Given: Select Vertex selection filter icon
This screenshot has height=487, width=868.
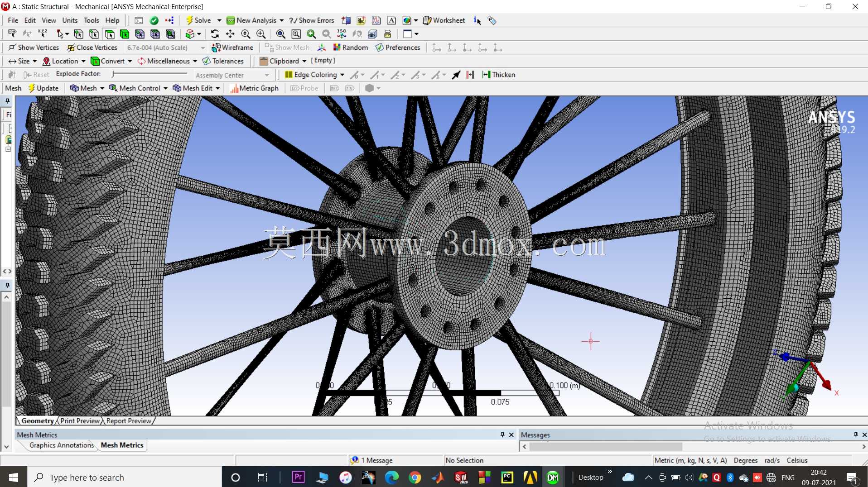Looking at the screenshot, I should click(78, 34).
